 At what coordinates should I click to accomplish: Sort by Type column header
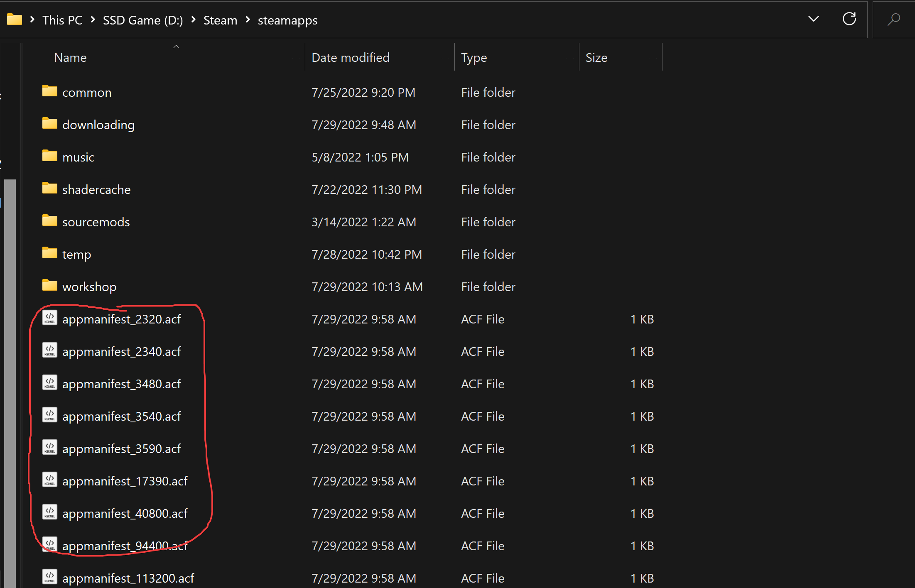coord(474,58)
